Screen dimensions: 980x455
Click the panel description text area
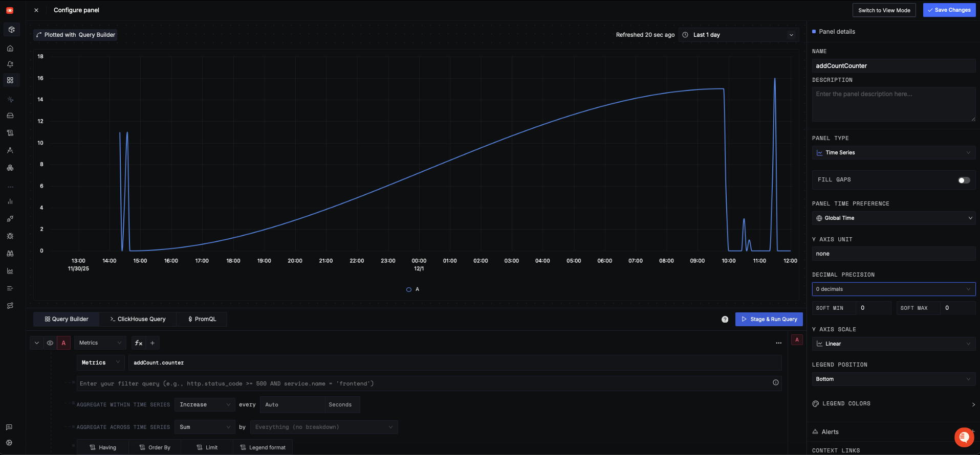(x=893, y=104)
